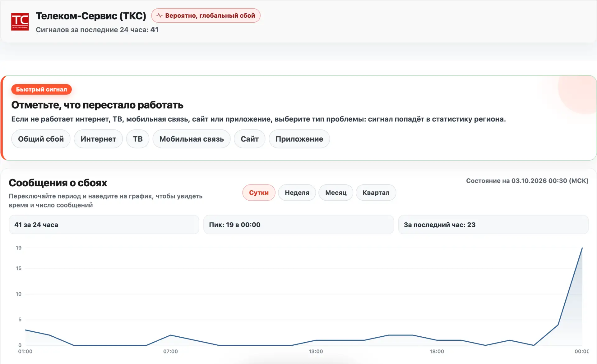Viewport: 597px width, 364px height.
Task: Click the 'Отметьте, что перестало работать' heading
Action: (x=97, y=105)
